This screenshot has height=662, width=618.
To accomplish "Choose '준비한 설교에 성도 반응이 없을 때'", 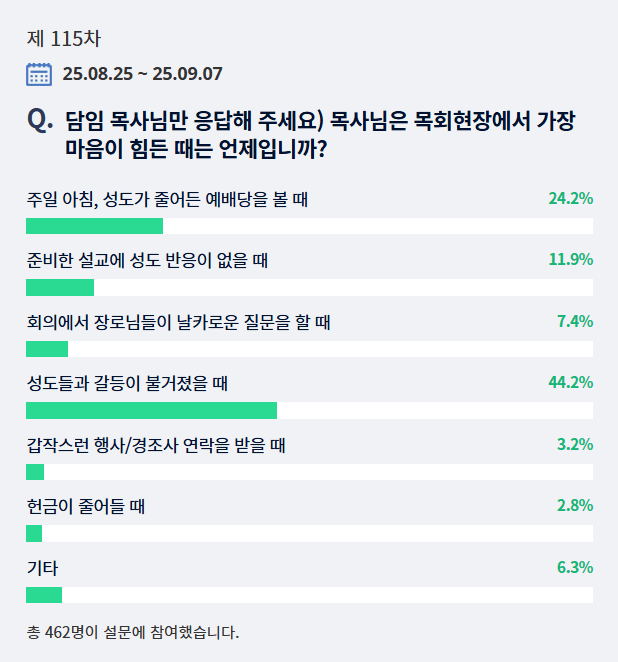I will click(146, 261).
